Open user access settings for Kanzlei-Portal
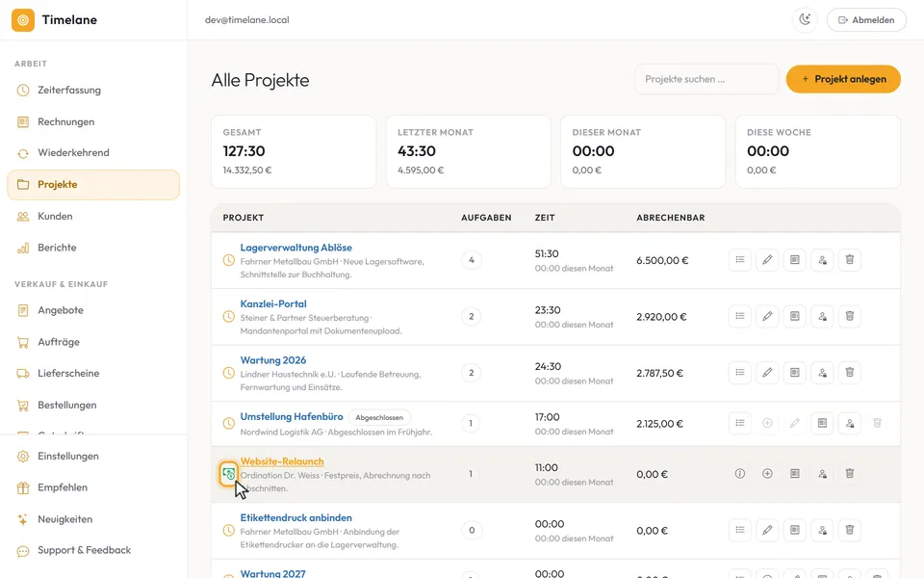The image size is (924, 578). coord(822,316)
